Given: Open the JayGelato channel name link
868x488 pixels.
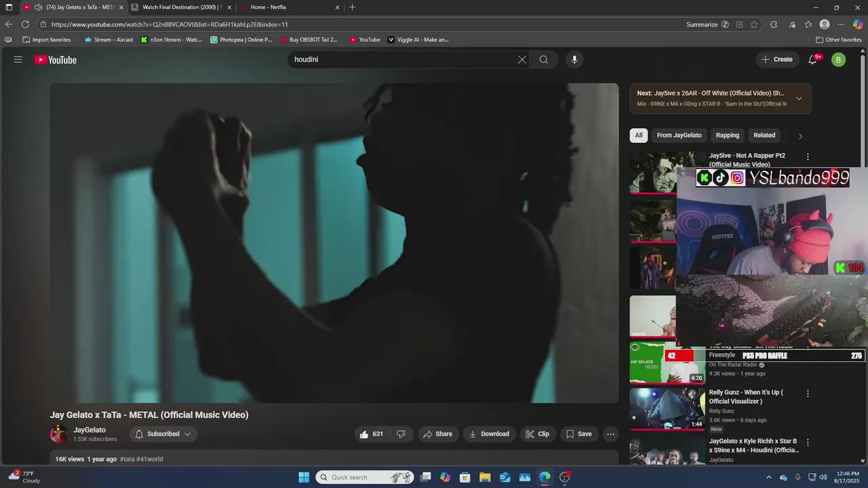Looking at the screenshot, I should coord(90,430).
